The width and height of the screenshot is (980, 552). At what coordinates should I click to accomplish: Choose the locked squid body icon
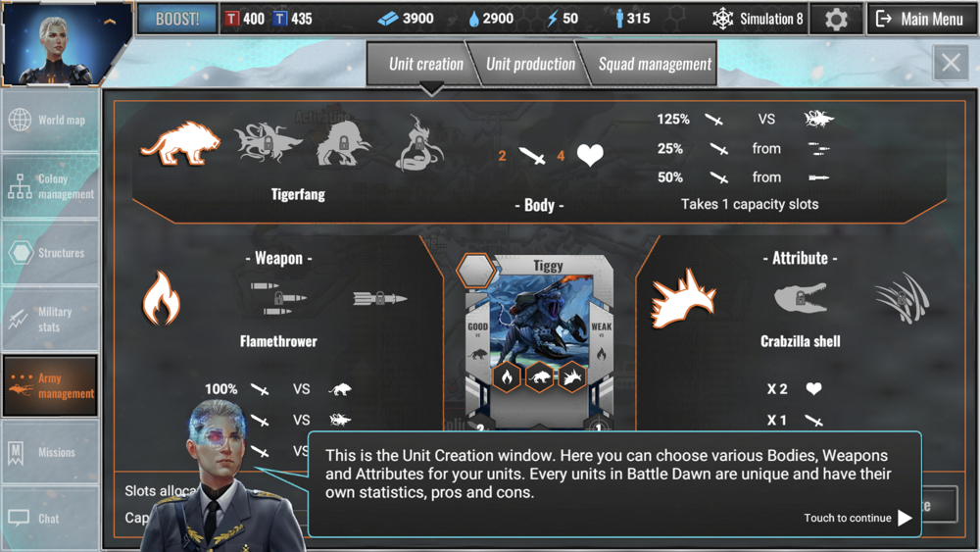coord(268,142)
